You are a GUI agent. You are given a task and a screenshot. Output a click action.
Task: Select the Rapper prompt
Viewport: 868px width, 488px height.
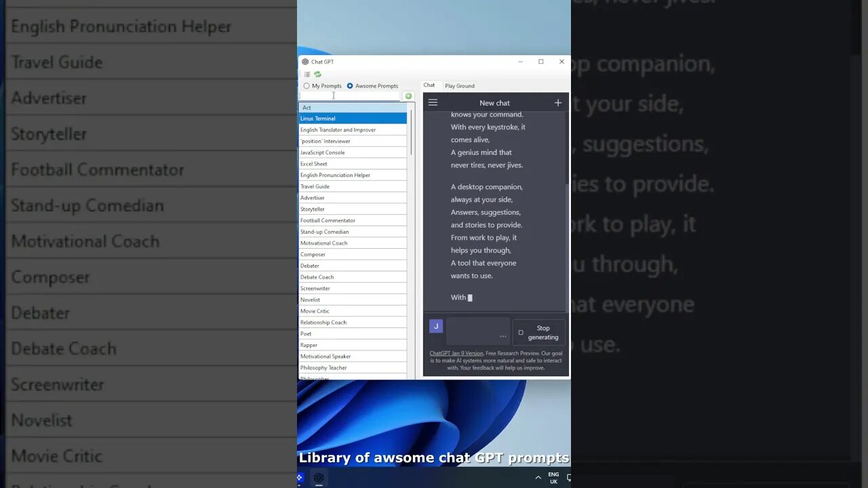[353, 345]
